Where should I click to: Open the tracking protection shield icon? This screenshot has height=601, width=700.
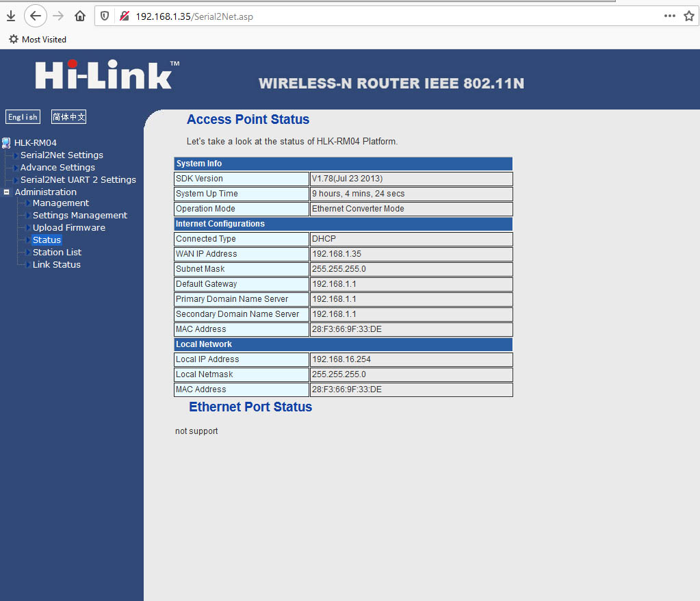click(x=105, y=16)
